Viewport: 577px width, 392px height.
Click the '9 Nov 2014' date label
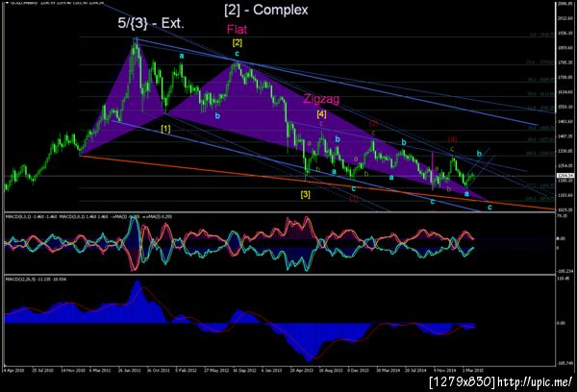tap(444, 370)
